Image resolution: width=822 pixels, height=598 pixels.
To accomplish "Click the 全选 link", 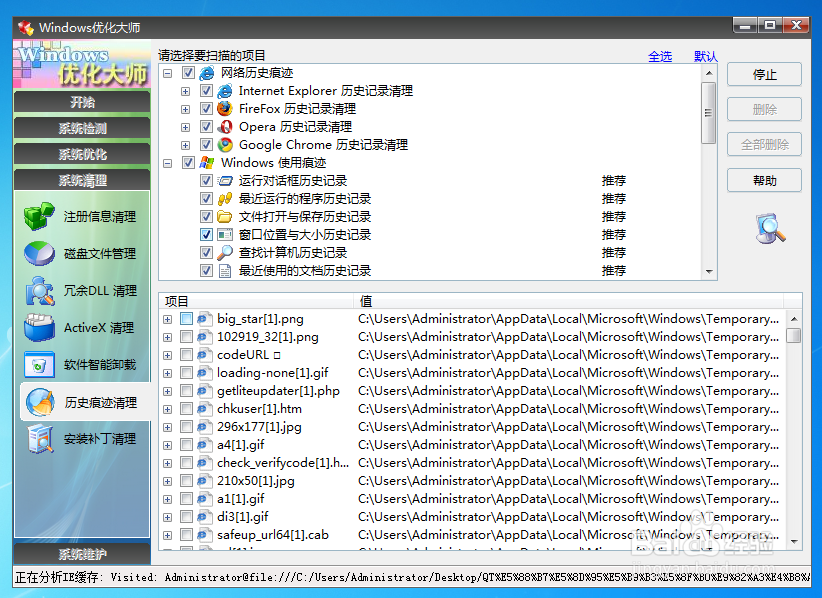I will tap(659, 56).
